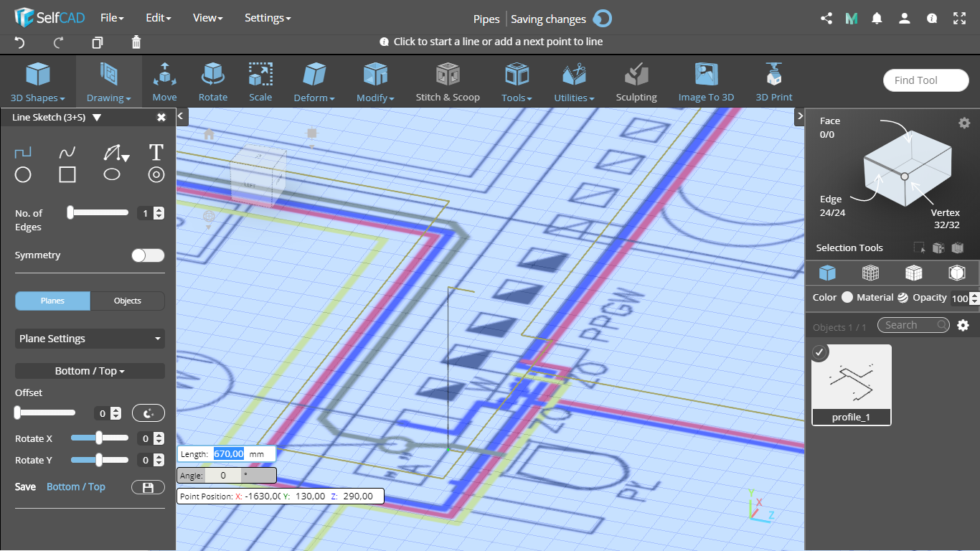Expand the Plane Settings dropdown
This screenshot has height=551, width=980.
(90, 339)
